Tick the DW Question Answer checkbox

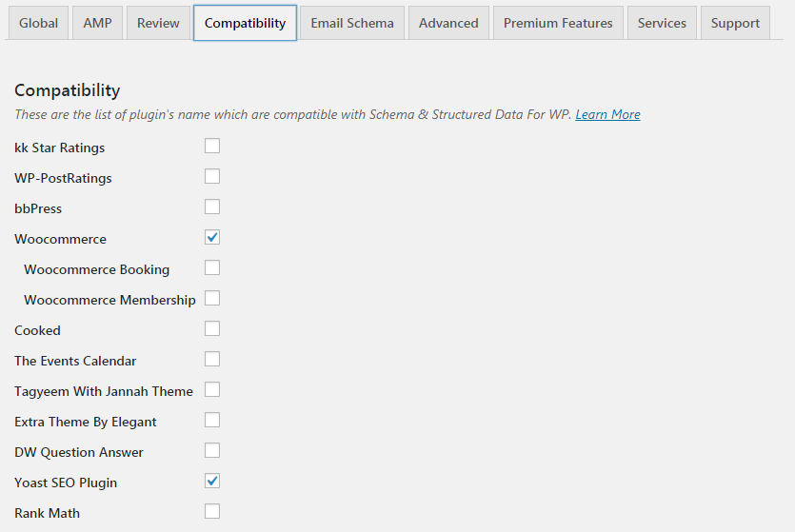click(x=212, y=450)
